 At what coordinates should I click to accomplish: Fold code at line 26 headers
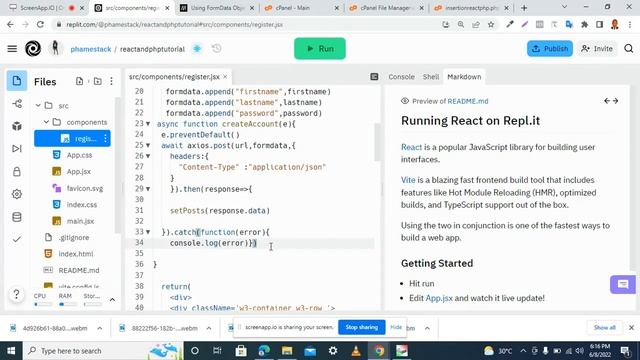pyautogui.click(x=148, y=156)
